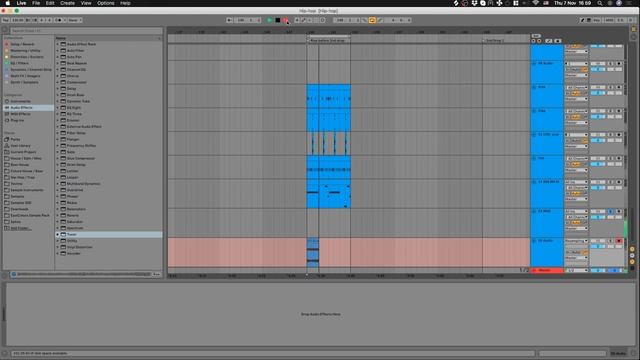The image size is (640, 360).
Task: Select Spectrum device icon in browser
Action: (x=63, y=228)
